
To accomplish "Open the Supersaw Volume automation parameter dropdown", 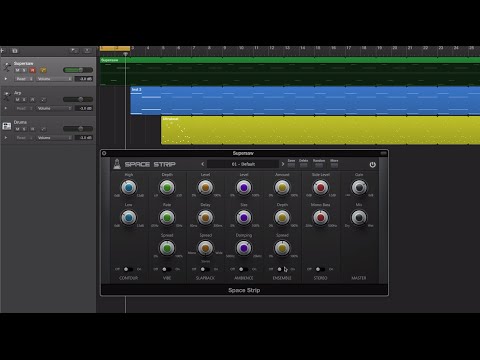I will point(54,79).
